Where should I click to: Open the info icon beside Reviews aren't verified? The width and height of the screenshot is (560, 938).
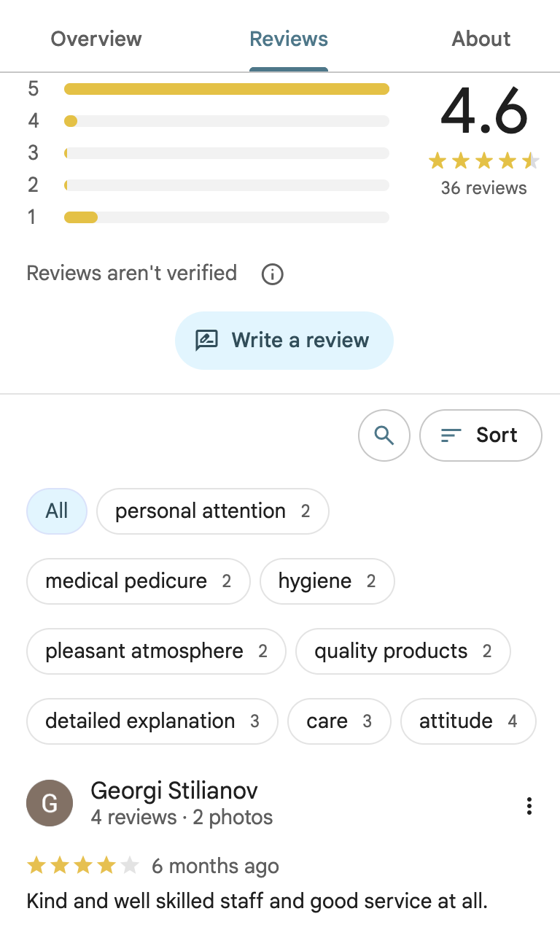point(272,274)
